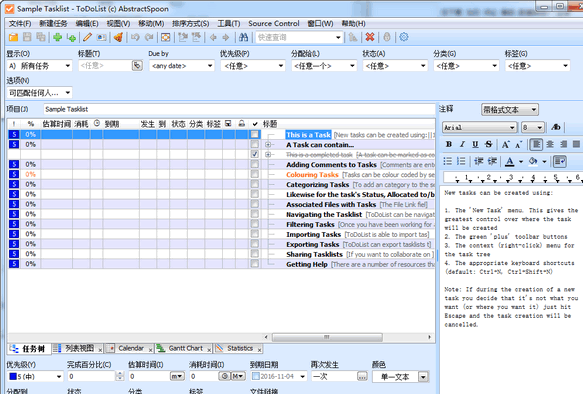
Task: Open the 文件(F) menu
Action: tap(20, 23)
